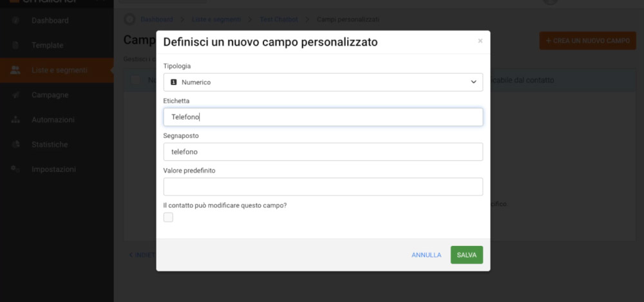Image resolution: width=644 pixels, height=302 pixels.
Task: Click the empty Valore predefinito field
Action: 323,187
